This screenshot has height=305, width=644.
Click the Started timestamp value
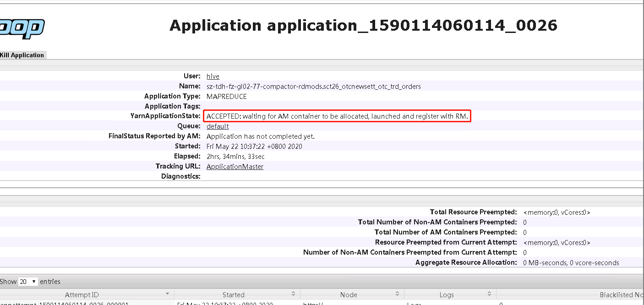[x=254, y=147]
